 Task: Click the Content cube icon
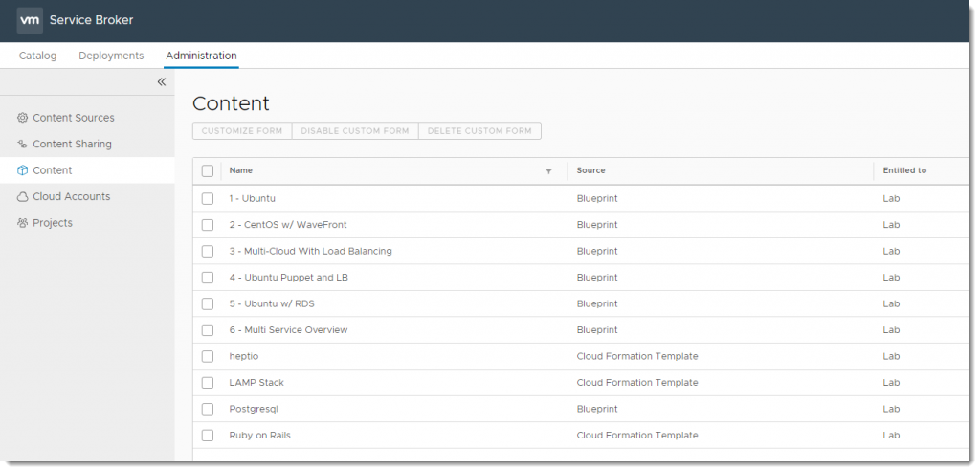[23, 170]
